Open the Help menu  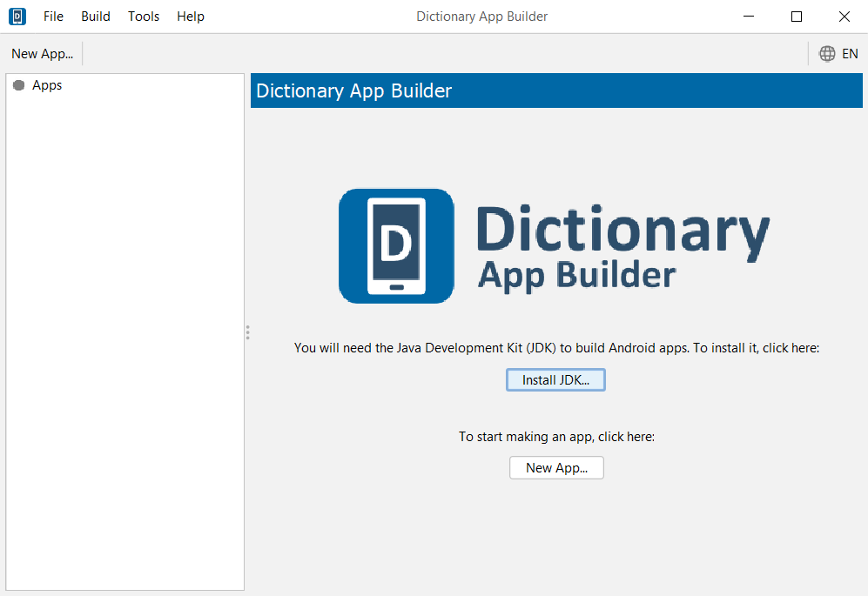click(191, 17)
